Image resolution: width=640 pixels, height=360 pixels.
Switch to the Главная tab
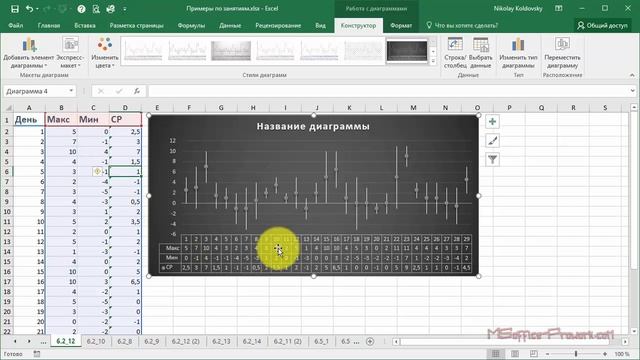point(49,25)
